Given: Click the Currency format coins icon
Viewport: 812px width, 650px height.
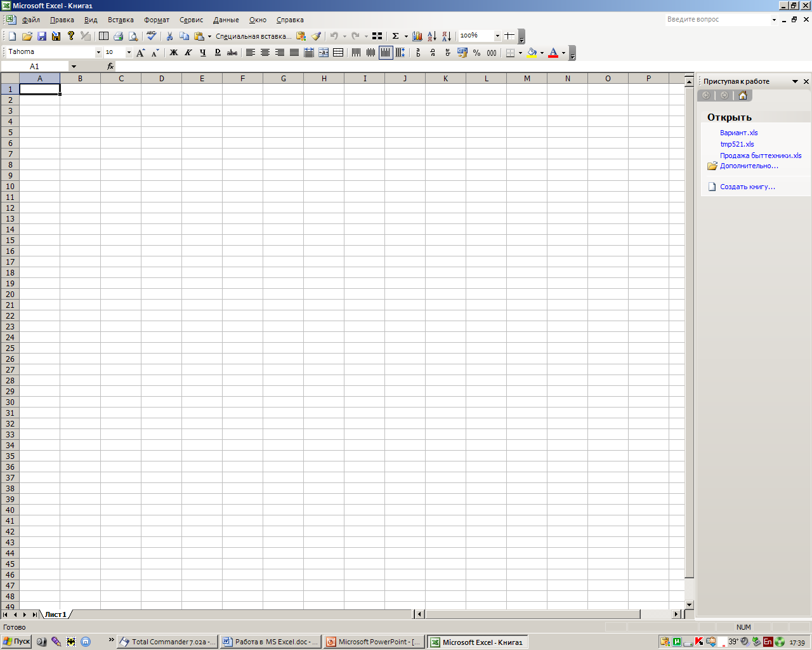Looking at the screenshot, I should point(462,53).
